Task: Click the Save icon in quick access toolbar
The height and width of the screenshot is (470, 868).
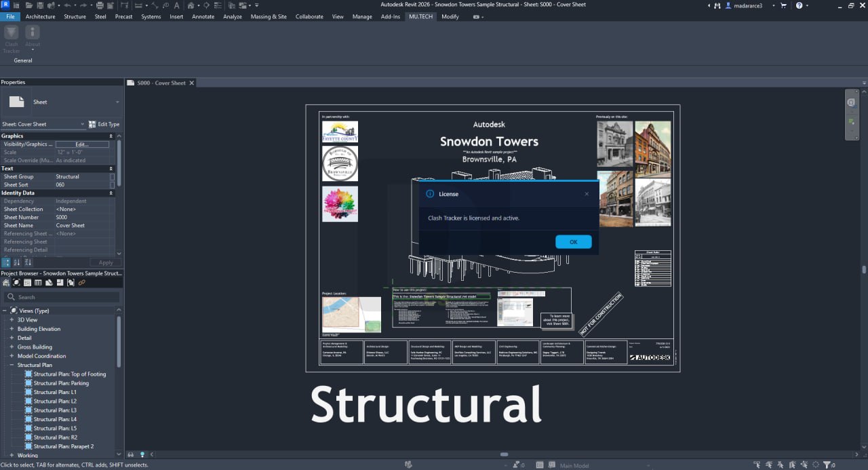Action: [x=41, y=5]
